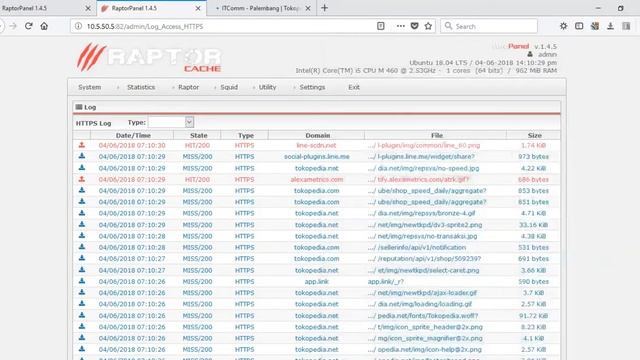Image resolution: width=640 pixels, height=360 pixels.
Task: Close the ITComm Palembang tab
Action: click(308, 8)
